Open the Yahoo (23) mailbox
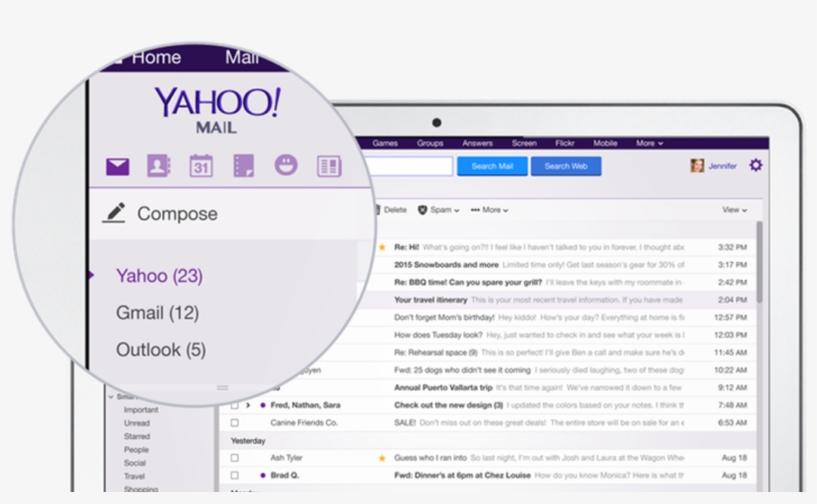The width and height of the screenshot is (817, 504). click(x=159, y=276)
